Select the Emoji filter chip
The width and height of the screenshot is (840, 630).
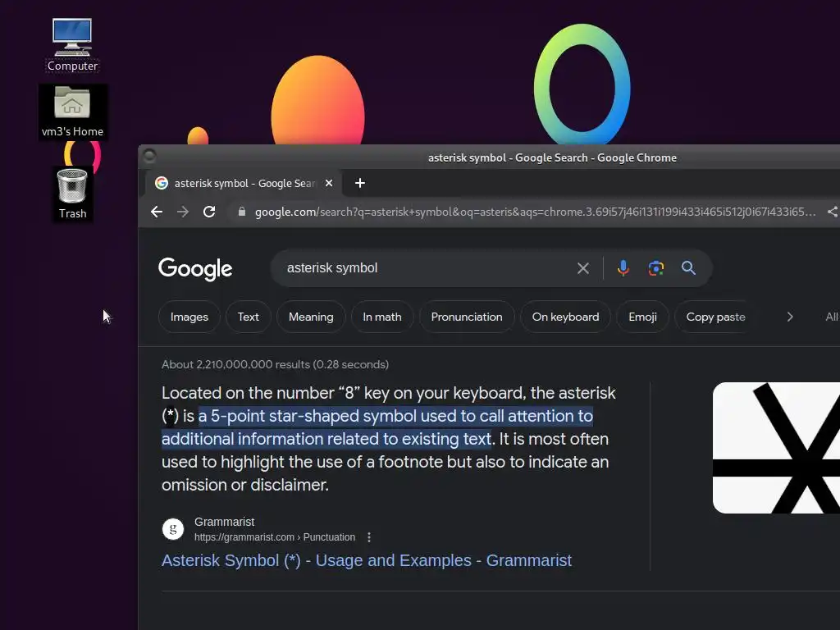(x=642, y=317)
